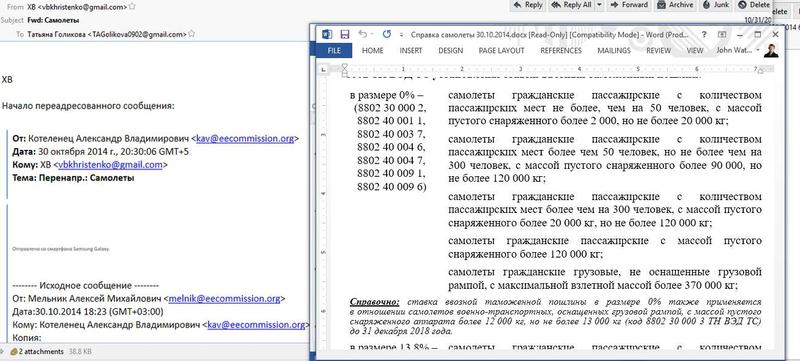Open the FILE tab in Word
Viewport: 800px width, 361px height.
pos(334,50)
